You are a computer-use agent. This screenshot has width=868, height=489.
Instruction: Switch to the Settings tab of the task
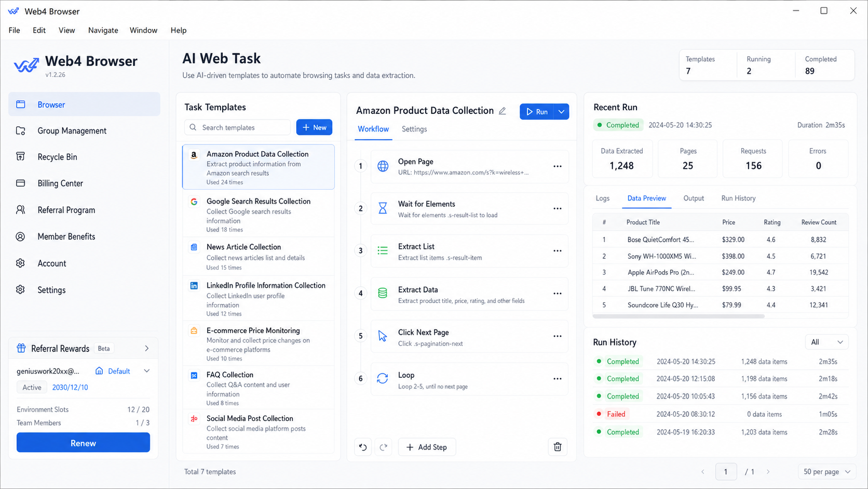click(x=414, y=129)
